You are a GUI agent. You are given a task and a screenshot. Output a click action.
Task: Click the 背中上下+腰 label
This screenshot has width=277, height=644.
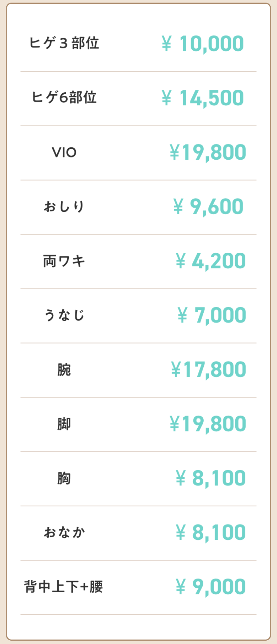click(64, 587)
